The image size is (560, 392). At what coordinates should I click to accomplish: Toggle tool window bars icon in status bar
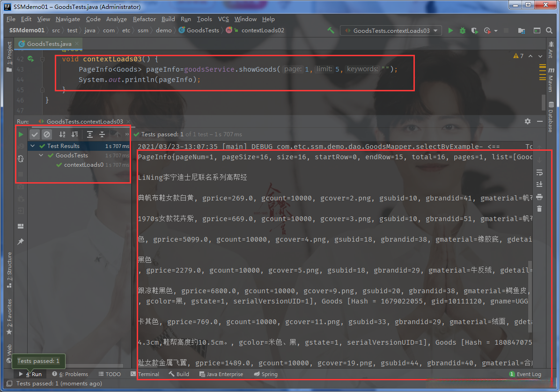coord(9,384)
